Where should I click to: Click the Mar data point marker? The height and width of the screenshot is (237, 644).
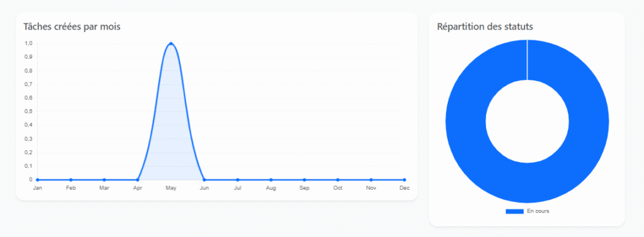104,180
